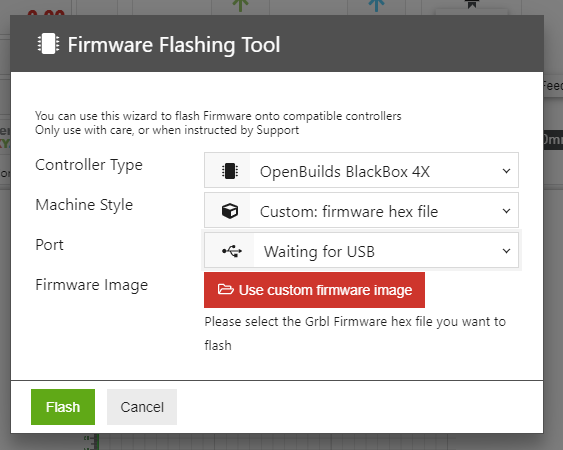Click the dark icon at the top right edge
The height and width of the screenshot is (450, 563).
[x=472, y=4]
